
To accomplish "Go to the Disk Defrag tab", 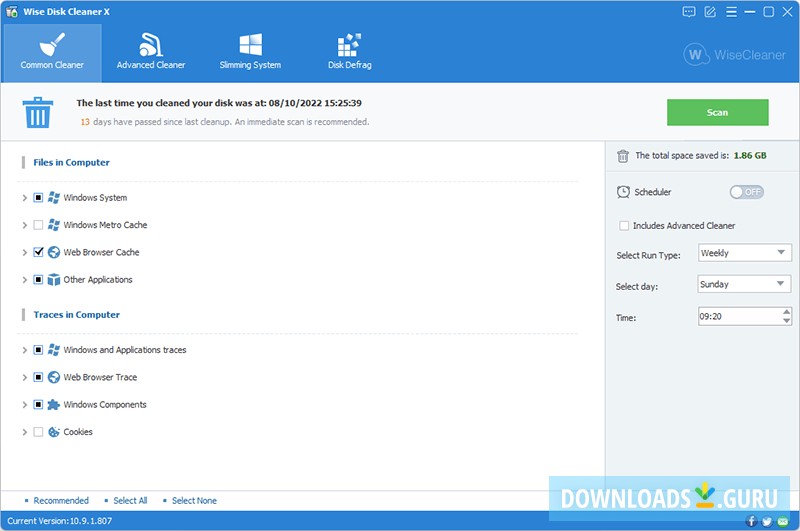I will click(349, 53).
